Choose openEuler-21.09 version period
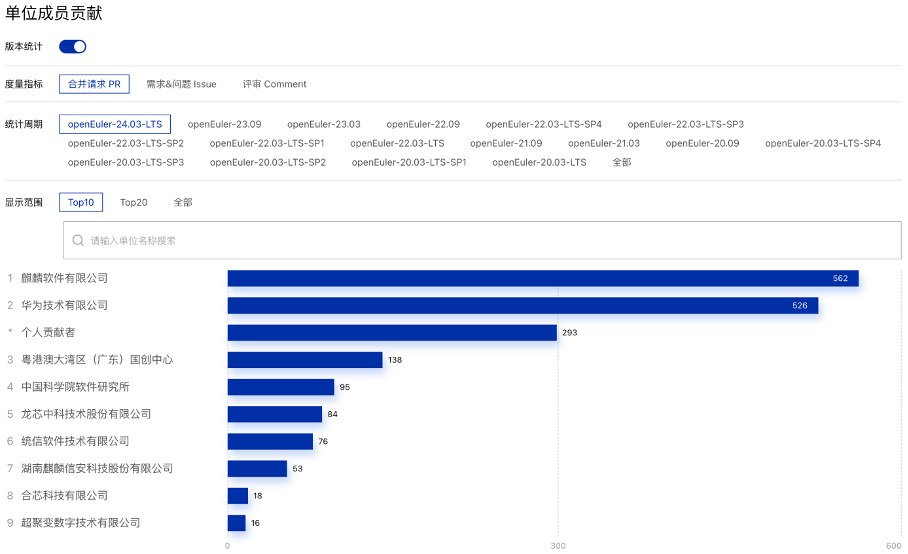The width and height of the screenshot is (908, 554). pos(506,143)
